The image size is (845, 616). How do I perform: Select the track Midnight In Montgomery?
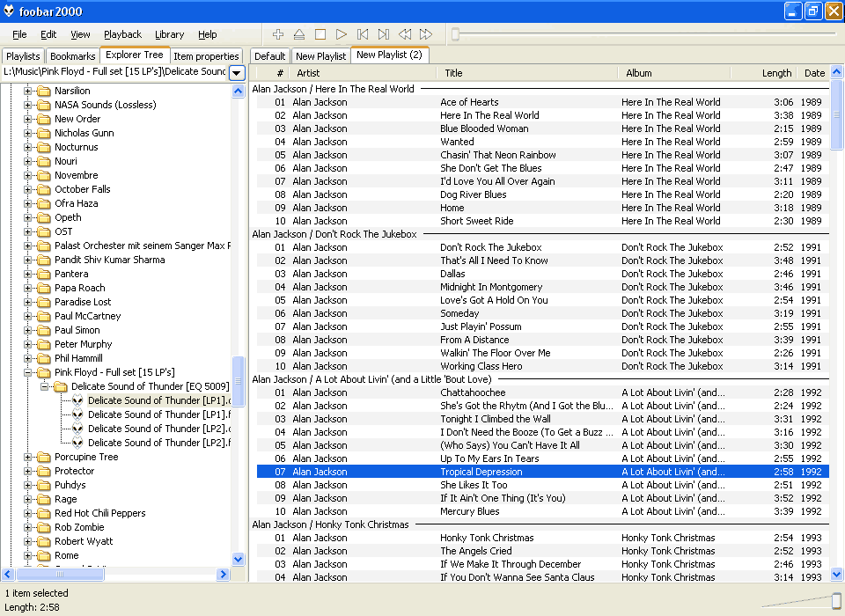(543, 287)
